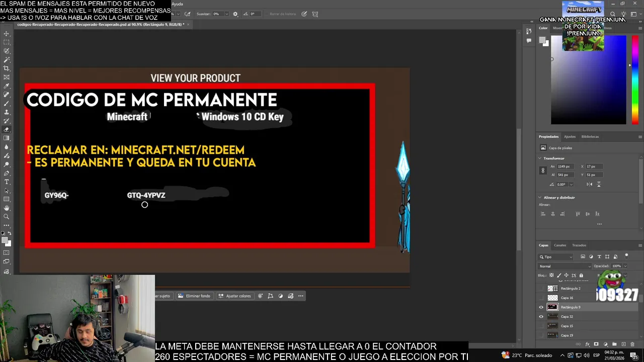Click the Eliminar fondo button

coord(194,296)
